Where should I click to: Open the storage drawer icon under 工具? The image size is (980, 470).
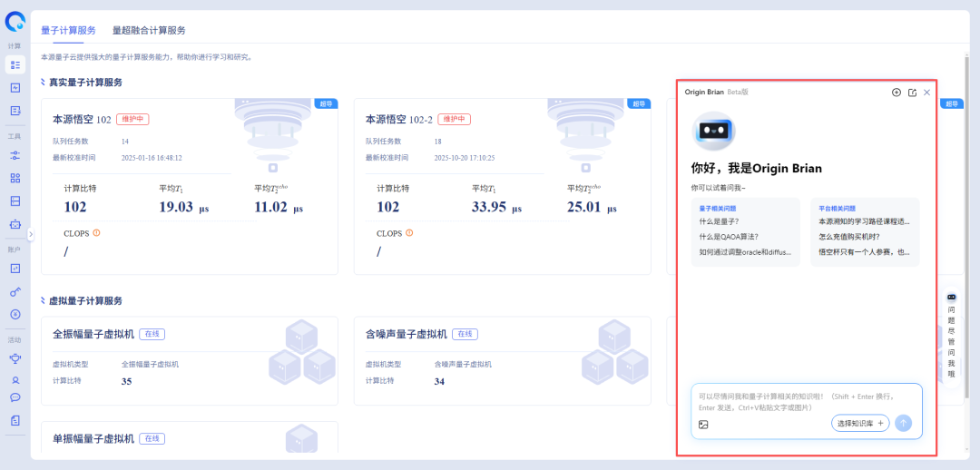point(15,201)
